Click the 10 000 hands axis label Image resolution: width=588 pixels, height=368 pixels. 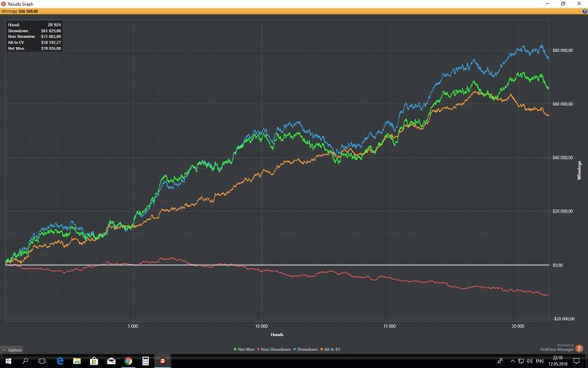tap(261, 326)
